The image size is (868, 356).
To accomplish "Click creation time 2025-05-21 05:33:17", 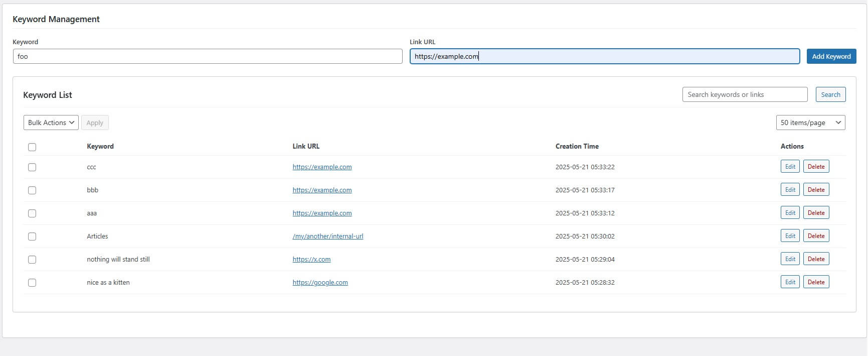I will point(585,190).
